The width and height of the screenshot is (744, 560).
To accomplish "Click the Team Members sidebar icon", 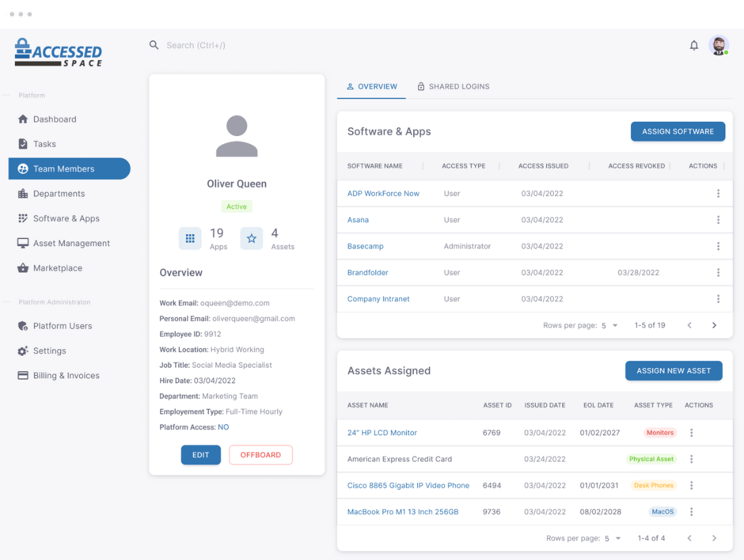I will click(23, 168).
